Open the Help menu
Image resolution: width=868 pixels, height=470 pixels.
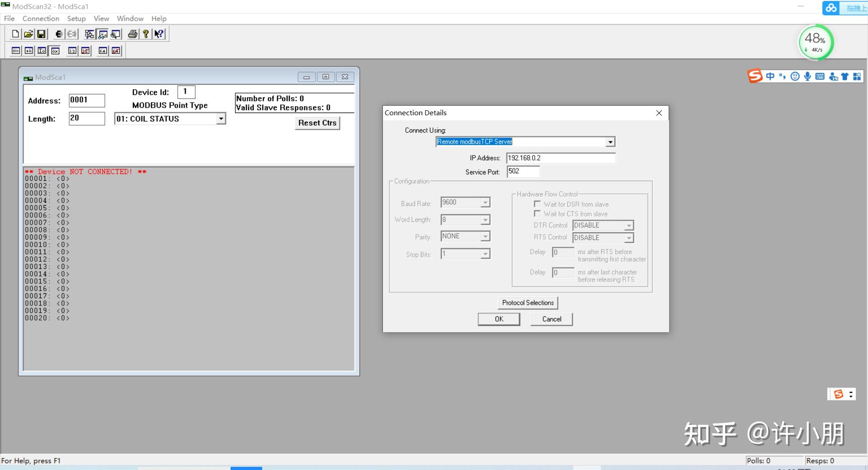[159, 19]
